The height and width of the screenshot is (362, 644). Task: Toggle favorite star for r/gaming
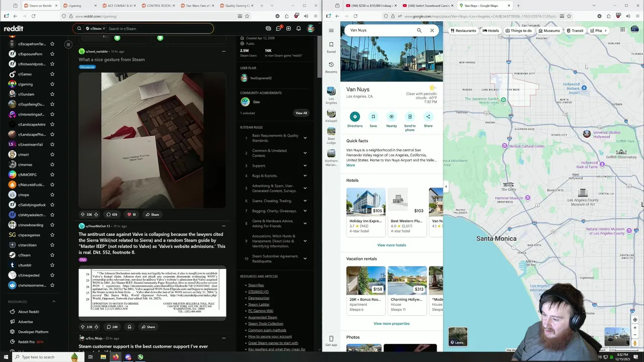[52, 84]
